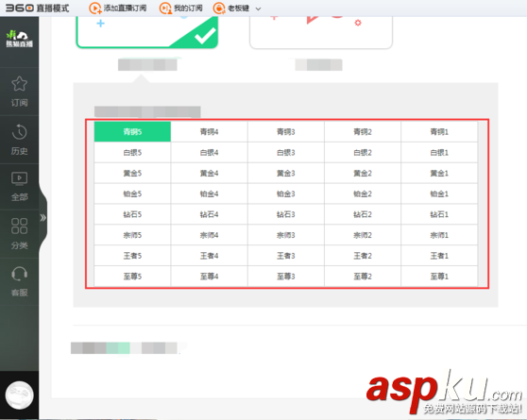Screen dimensions: 527x420
Task: Click the 铂金4 rank cell
Action: 209,193
